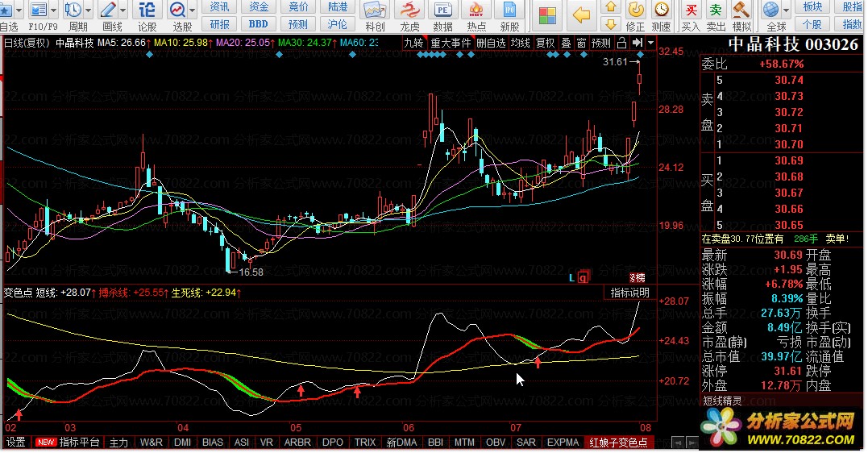Click the 竞价 auction button

click(x=298, y=6)
